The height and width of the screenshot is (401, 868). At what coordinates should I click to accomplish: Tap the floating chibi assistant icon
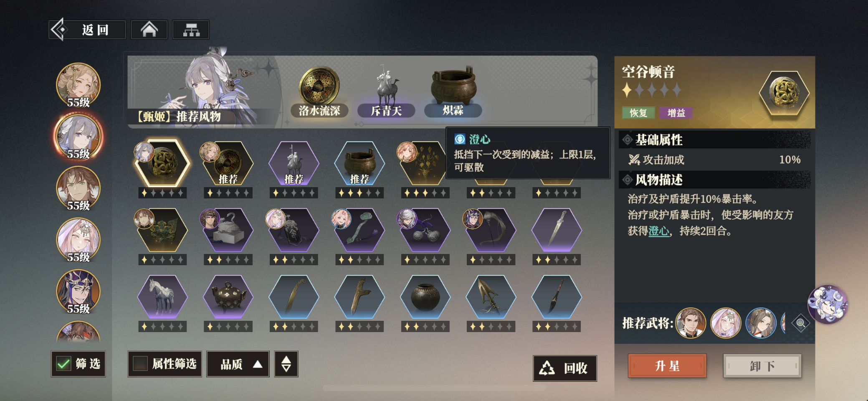pos(828,304)
